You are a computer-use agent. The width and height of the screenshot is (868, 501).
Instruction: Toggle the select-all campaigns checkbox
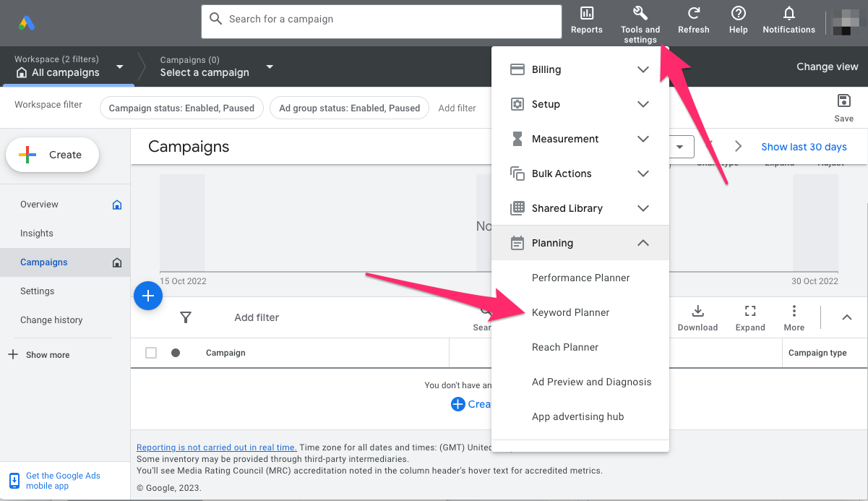pyautogui.click(x=151, y=353)
